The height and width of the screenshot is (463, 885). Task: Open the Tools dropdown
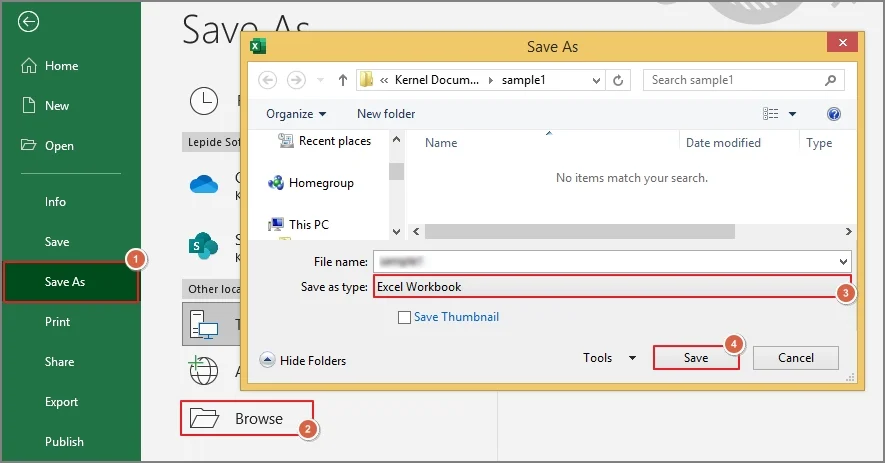click(610, 358)
